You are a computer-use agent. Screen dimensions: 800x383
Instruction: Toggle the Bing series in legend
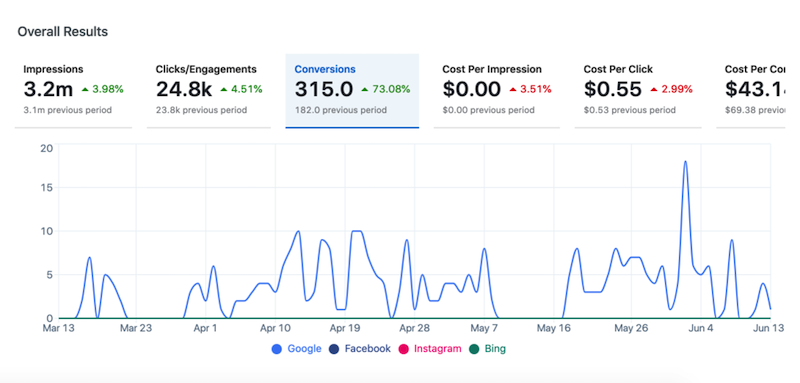[x=487, y=349]
